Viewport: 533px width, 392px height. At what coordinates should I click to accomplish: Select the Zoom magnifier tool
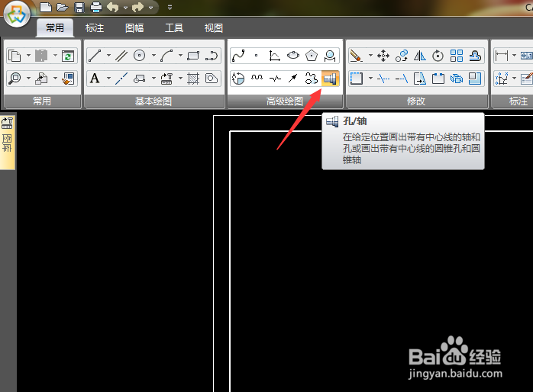pos(15,79)
